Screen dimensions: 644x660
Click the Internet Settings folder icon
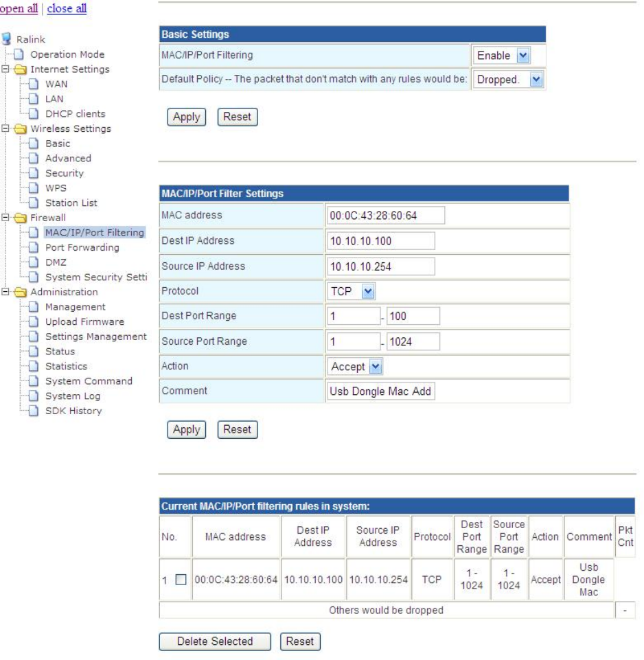[x=20, y=69]
